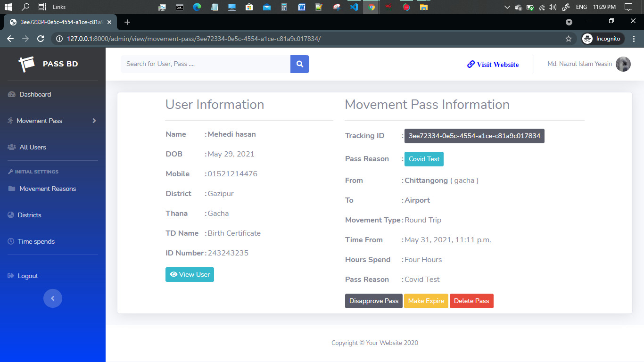The image size is (644, 362).
Task: Open the Chrome tab search dropdown arrow
Action: pos(569,22)
